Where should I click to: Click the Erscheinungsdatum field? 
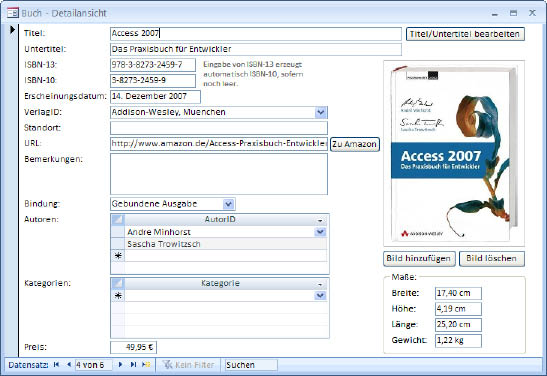[155, 97]
